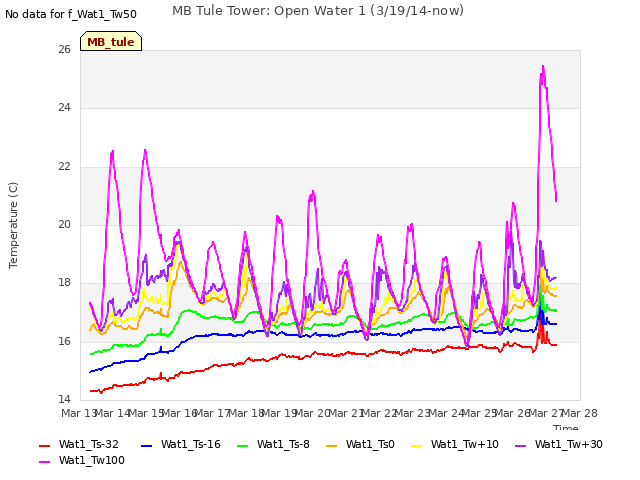The image size is (640, 480).
Task: Click the y-axis value 20
Action: 64,224
